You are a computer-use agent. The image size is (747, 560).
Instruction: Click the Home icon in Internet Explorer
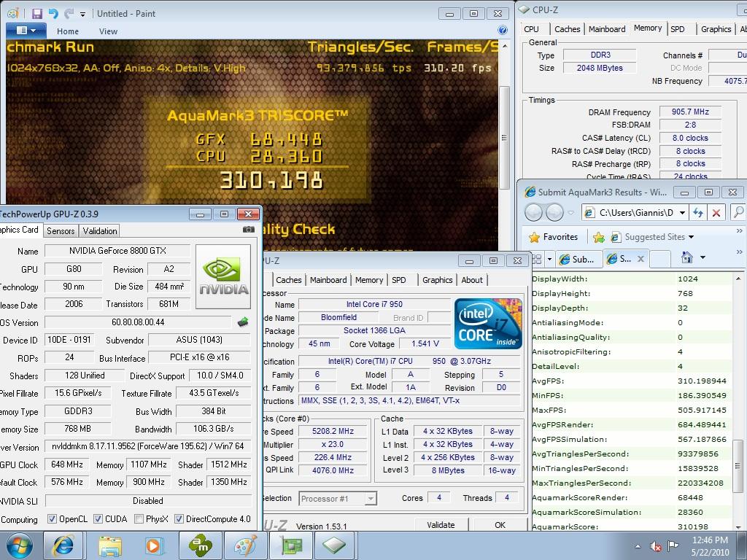tap(687, 257)
